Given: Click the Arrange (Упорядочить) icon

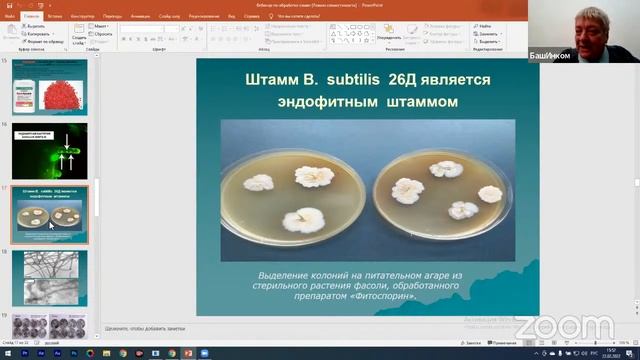Looking at the screenshot, I should click(389, 29).
